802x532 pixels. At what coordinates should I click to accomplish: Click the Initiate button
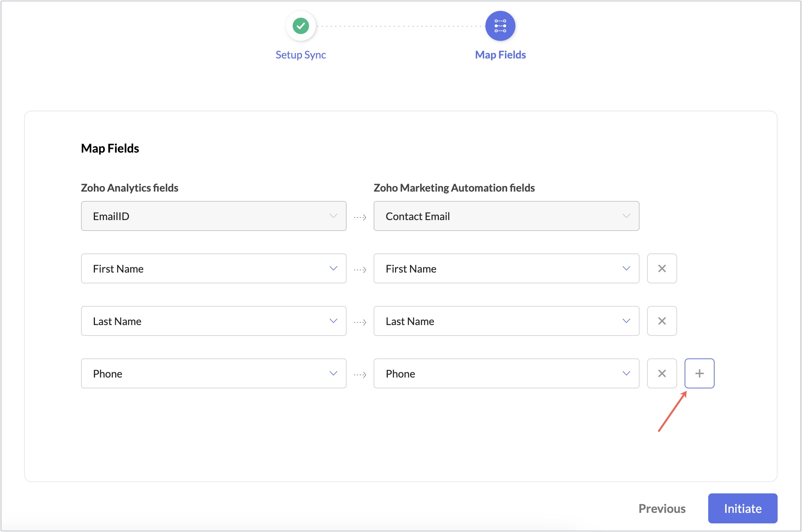click(743, 508)
